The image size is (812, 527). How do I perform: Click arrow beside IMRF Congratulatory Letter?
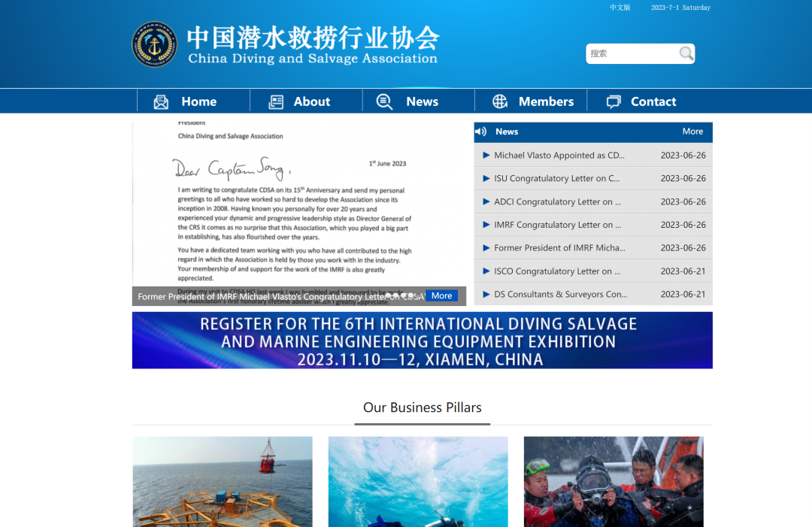(x=486, y=225)
